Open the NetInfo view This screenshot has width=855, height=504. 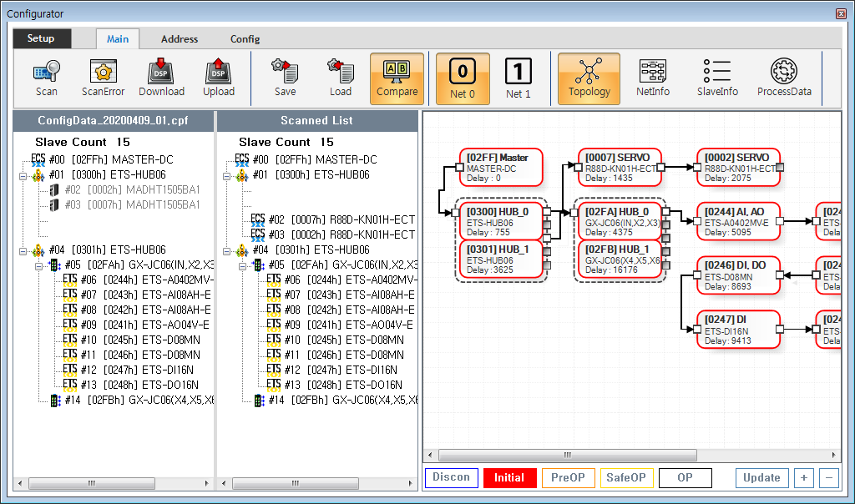[x=652, y=78]
